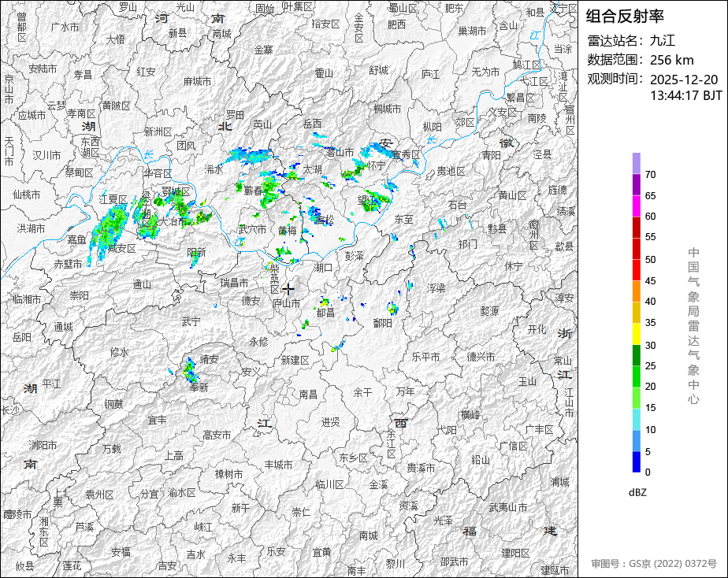Click the 潜山市 map label
Viewport: 728px width, 578px height.
340,152
